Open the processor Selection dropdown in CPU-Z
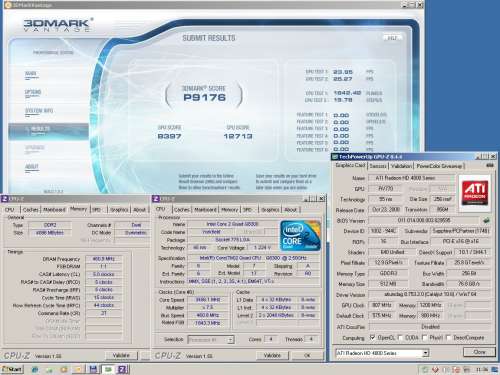The width and height of the screenshot is (500, 375). click(x=211, y=340)
